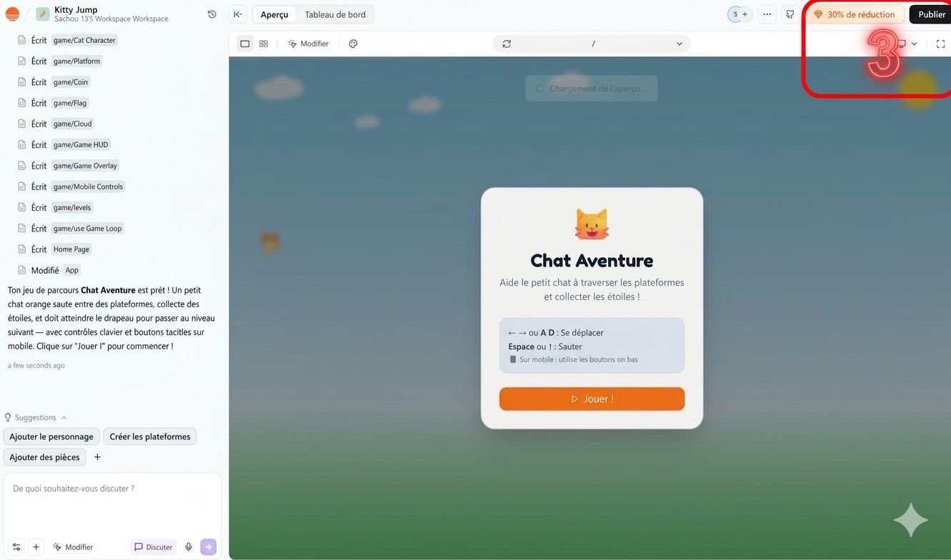This screenshot has width=951, height=560.
Task: Click the S collaborator avatar
Action: 735,14
